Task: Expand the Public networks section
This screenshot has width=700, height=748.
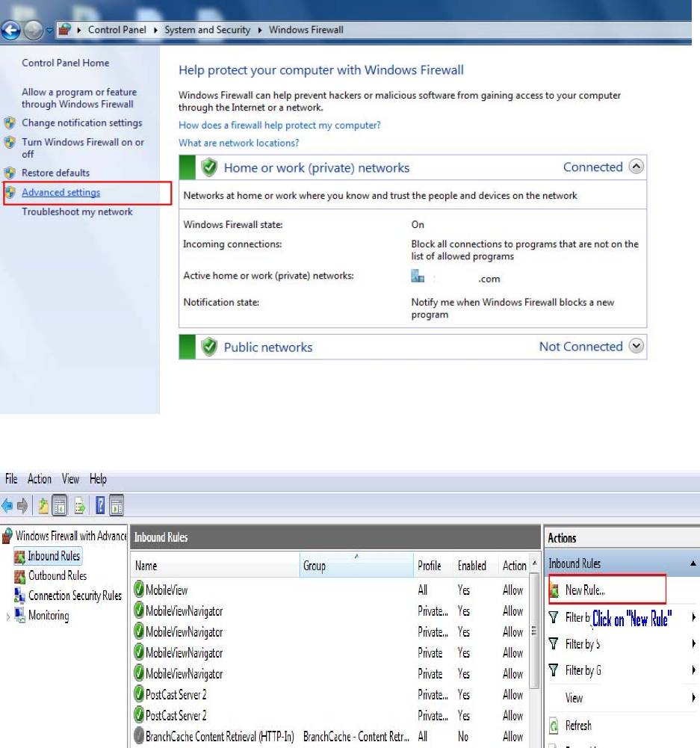Action: coord(636,346)
